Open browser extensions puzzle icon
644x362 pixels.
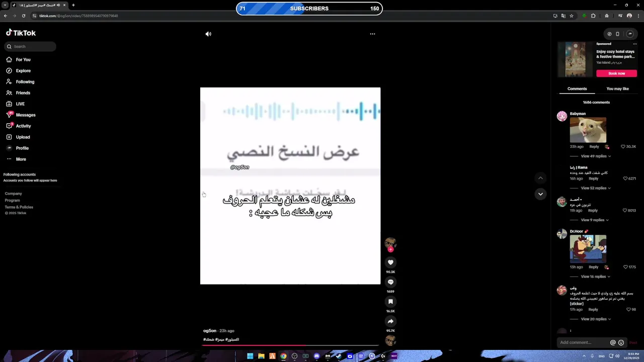click(593, 16)
